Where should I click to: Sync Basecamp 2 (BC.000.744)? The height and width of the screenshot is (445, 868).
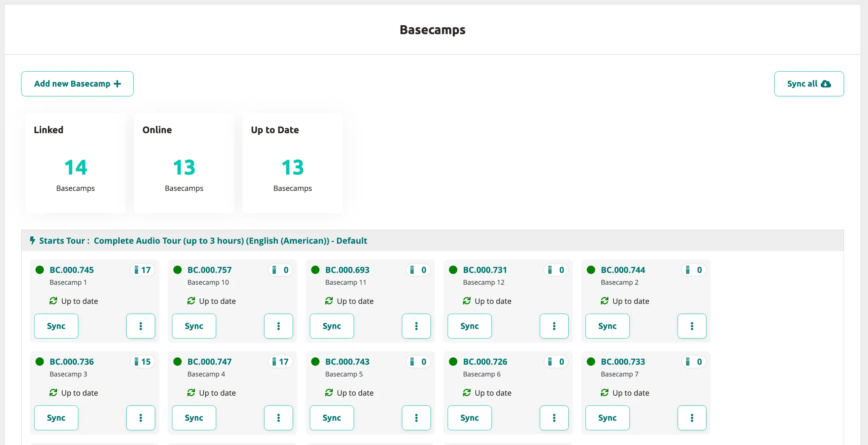pos(607,326)
